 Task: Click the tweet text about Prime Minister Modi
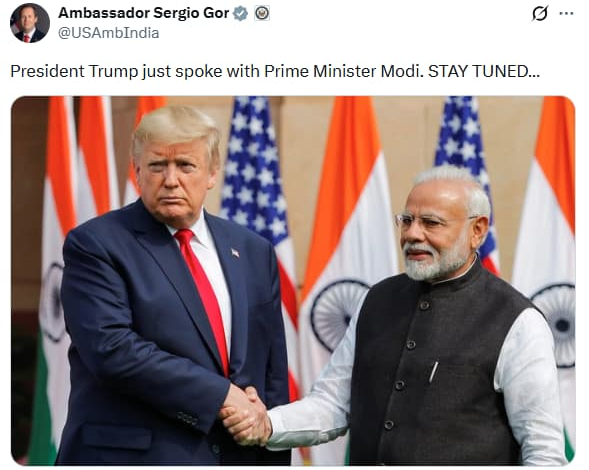(x=275, y=71)
